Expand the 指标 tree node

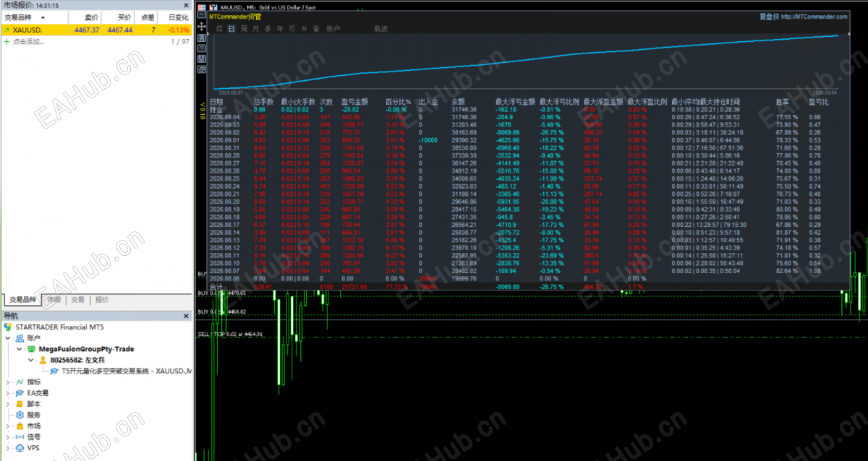click(8, 382)
